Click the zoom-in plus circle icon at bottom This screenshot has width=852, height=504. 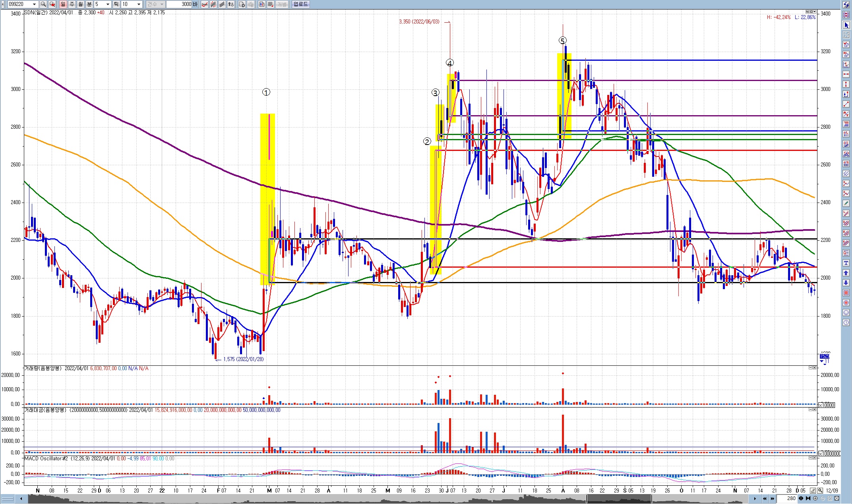(x=815, y=498)
